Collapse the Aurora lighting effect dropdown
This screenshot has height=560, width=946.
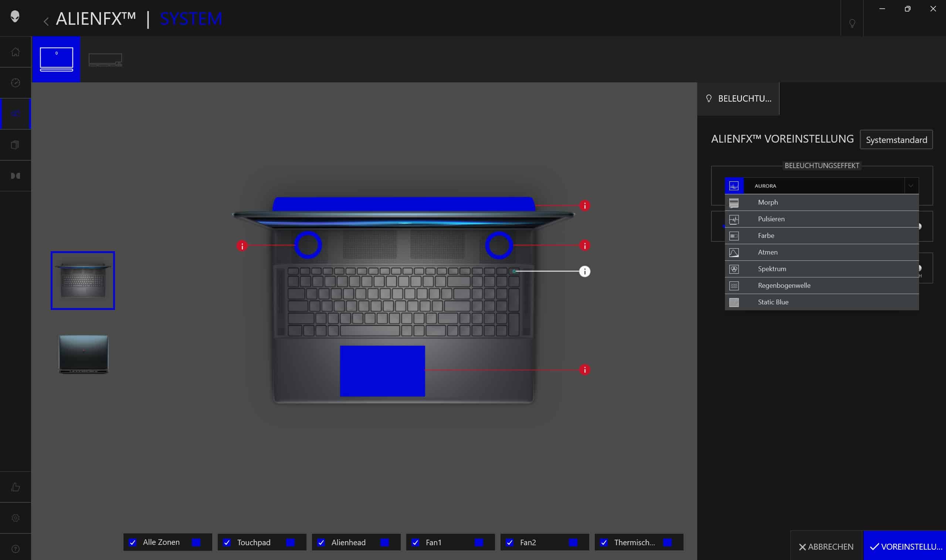tap(911, 186)
